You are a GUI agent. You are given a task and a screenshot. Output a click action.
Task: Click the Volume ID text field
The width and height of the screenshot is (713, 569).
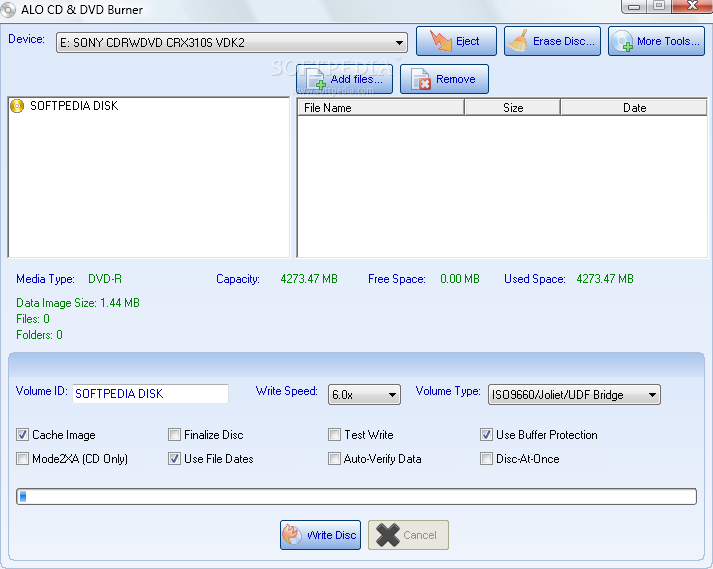click(x=151, y=394)
